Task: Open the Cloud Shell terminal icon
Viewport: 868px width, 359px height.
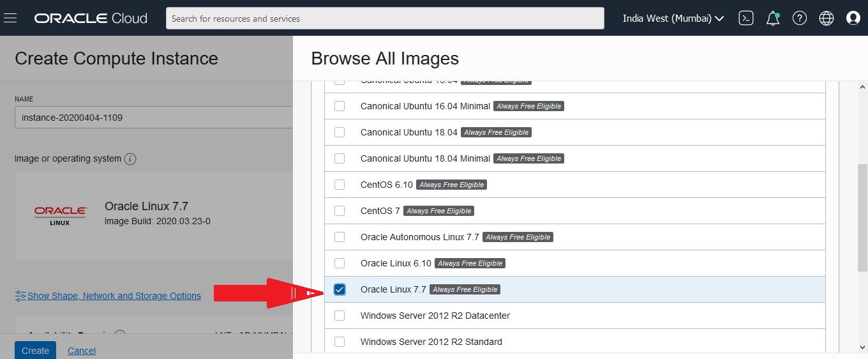Action: tap(746, 19)
